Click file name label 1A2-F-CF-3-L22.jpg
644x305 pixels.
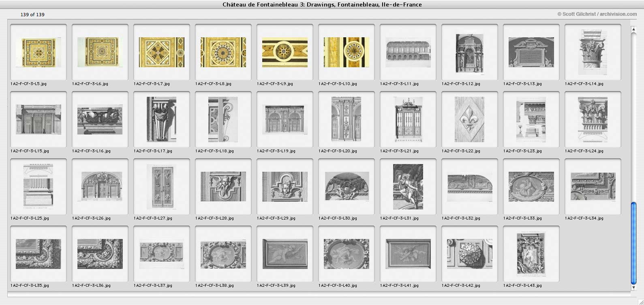coord(461,151)
